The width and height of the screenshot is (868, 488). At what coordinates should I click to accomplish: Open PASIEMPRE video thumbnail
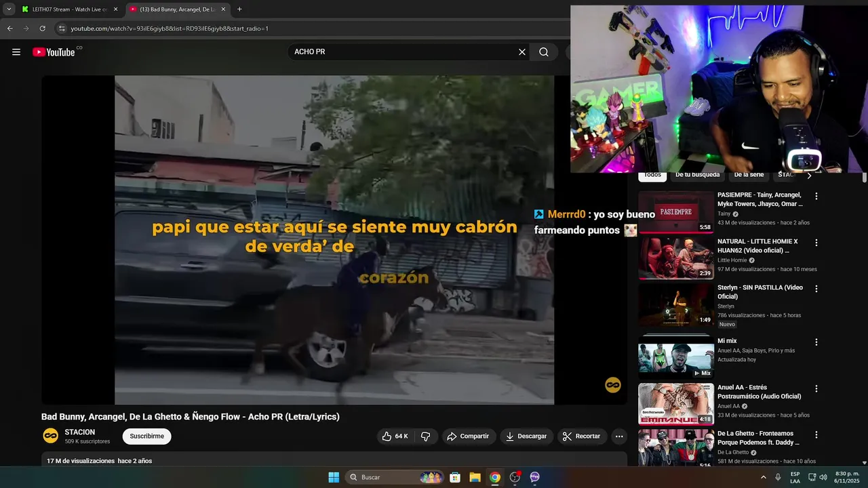tap(676, 212)
